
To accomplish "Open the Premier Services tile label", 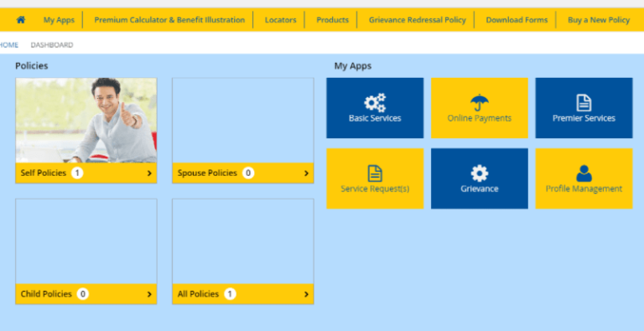I will tap(584, 118).
